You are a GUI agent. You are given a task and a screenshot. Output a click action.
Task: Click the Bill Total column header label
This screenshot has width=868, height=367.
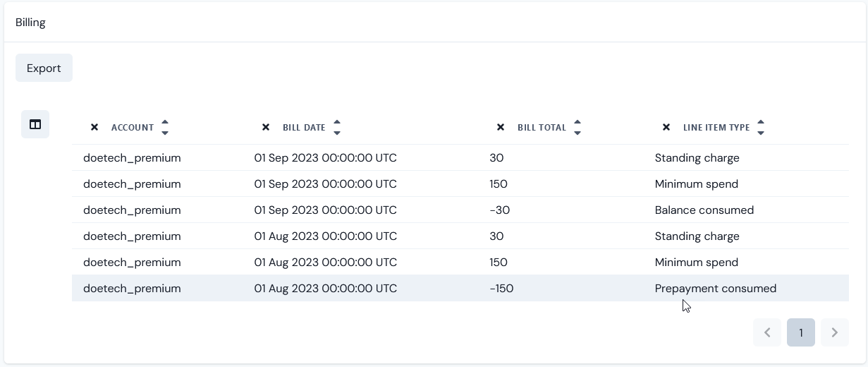click(x=542, y=128)
